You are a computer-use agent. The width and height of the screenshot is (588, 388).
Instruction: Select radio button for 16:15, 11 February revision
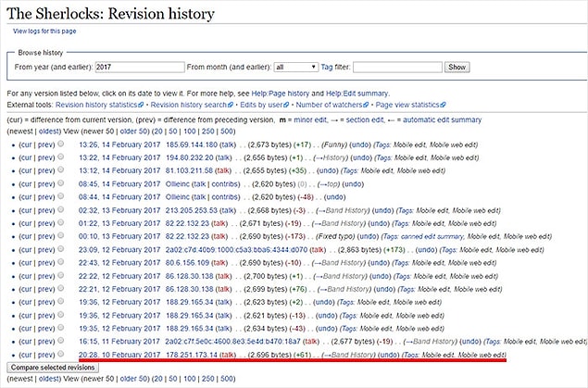[x=61, y=341]
